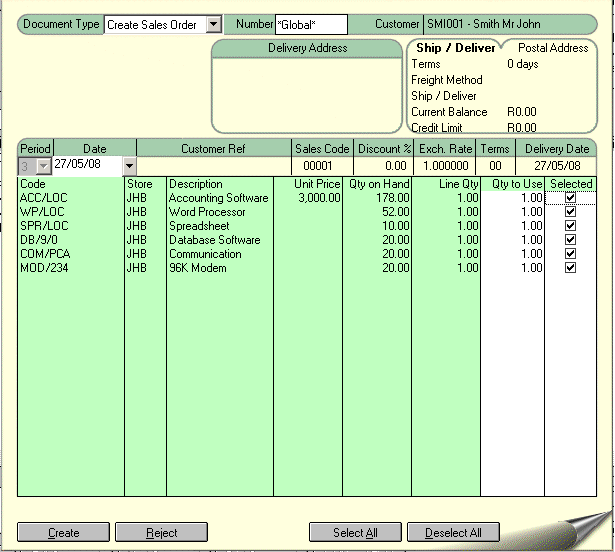Viewport: 615px width, 552px height.
Task: Select the WP/LOC code cell
Action: click(71, 212)
